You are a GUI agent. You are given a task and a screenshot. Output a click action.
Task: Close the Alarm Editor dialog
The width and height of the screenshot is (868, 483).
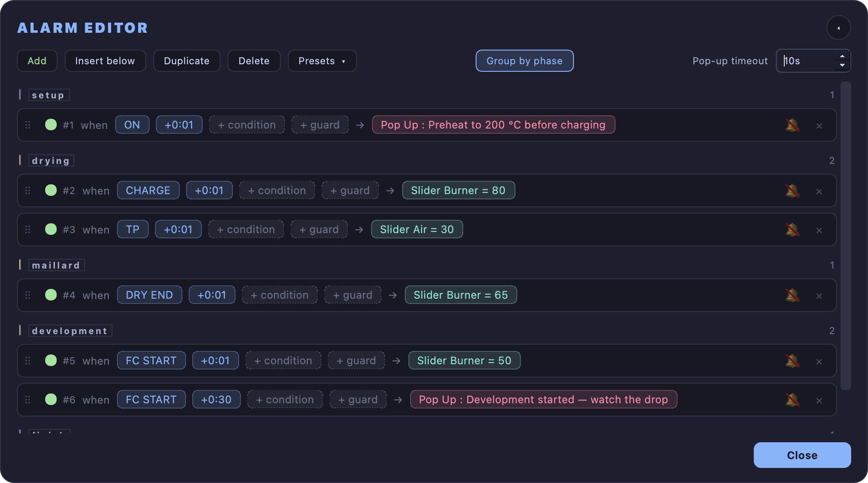pyautogui.click(x=802, y=455)
